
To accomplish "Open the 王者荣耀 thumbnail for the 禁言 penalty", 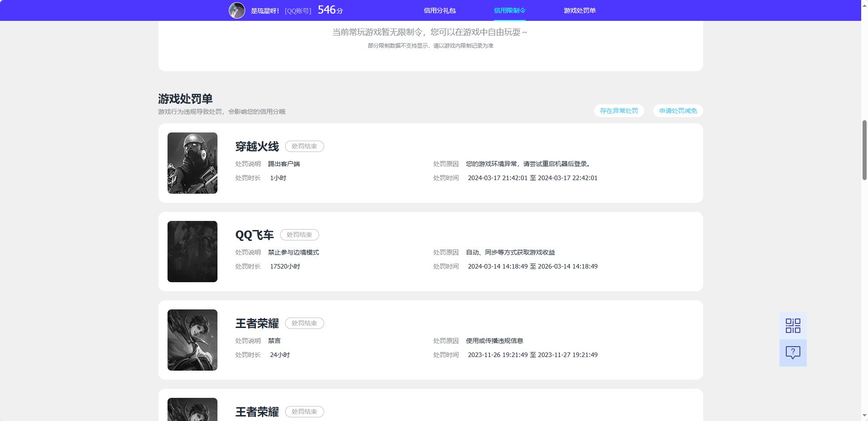I will (x=192, y=340).
